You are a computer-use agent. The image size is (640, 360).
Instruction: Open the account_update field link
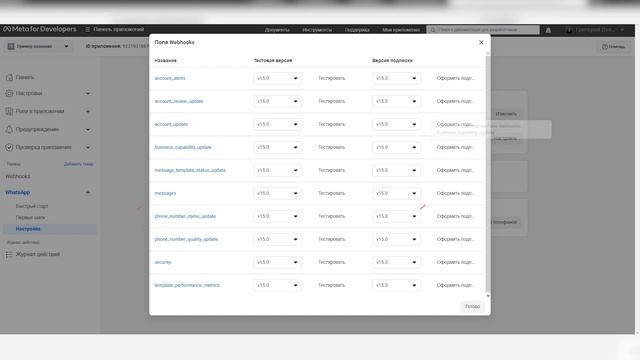[x=171, y=124]
